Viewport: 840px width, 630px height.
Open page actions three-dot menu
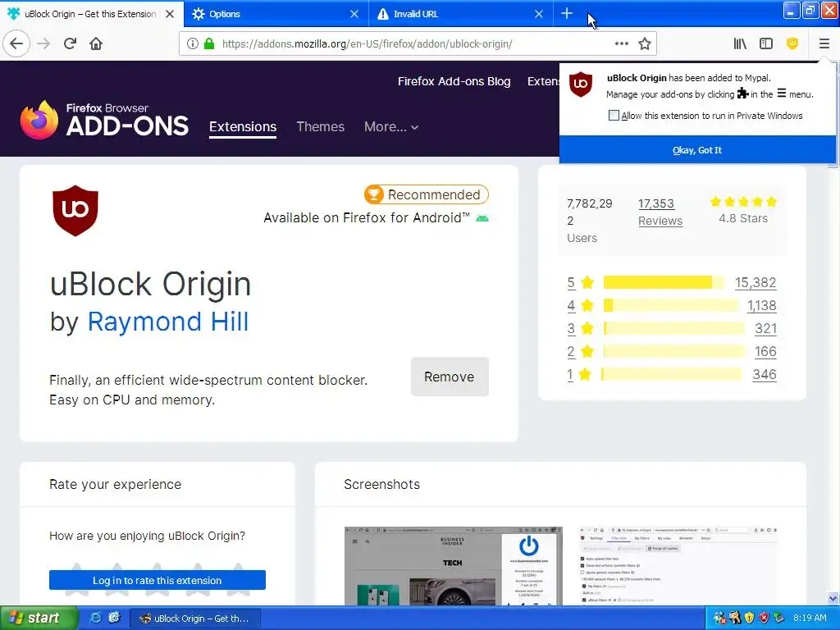coord(622,43)
